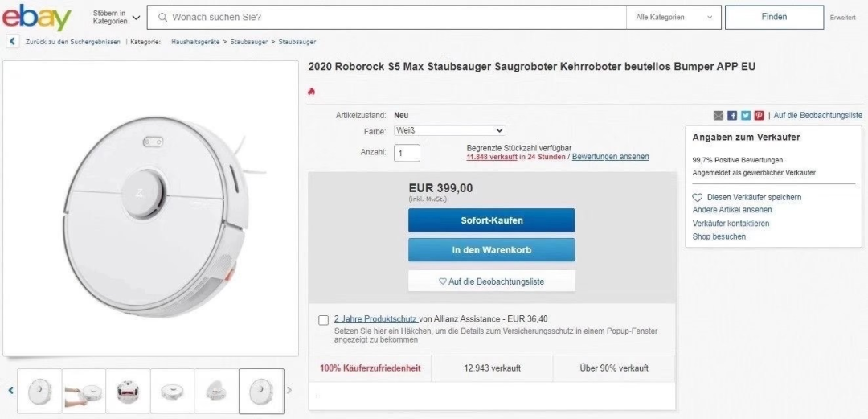Click the Anzahl quantity field

pos(407,153)
